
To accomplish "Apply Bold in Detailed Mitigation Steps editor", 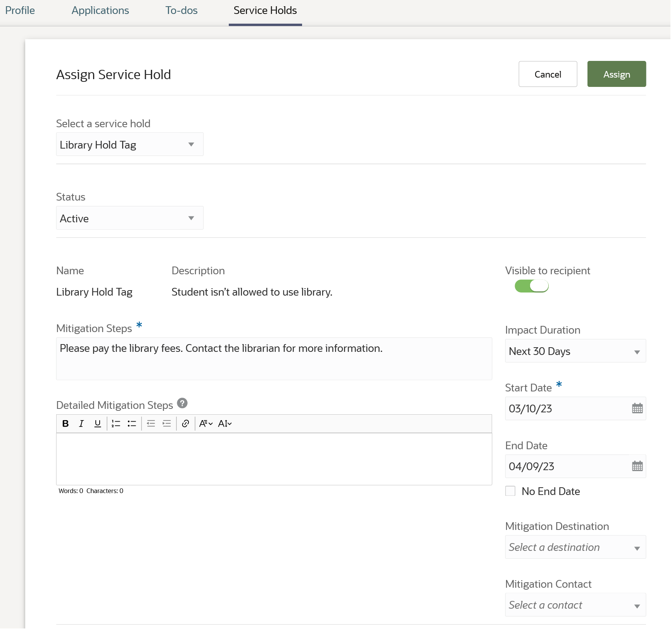I will [65, 424].
